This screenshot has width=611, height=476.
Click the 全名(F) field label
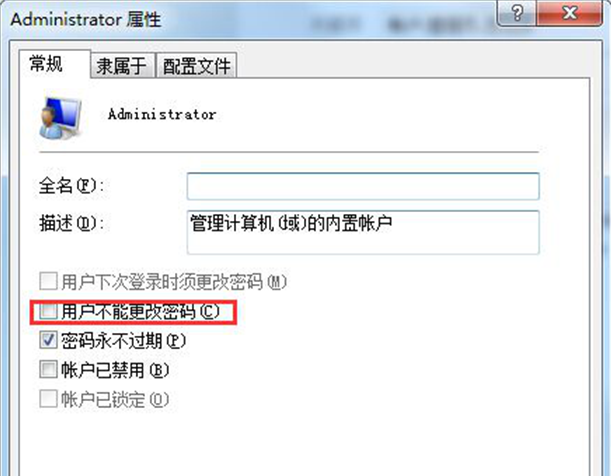pos(72,185)
